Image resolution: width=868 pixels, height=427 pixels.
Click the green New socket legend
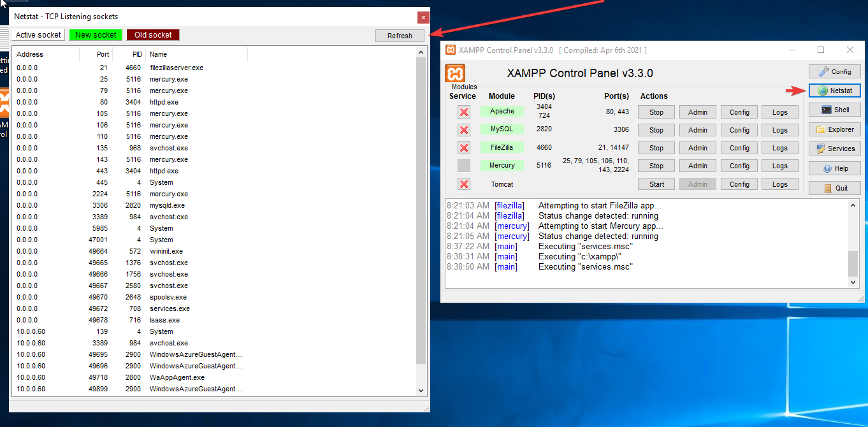tap(96, 35)
